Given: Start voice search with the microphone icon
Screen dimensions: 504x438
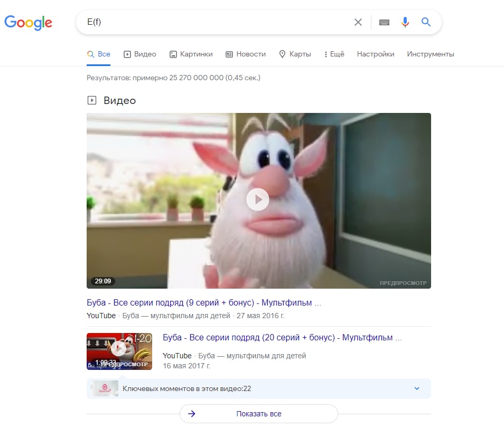Looking at the screenshot, I should pos(405,22).
